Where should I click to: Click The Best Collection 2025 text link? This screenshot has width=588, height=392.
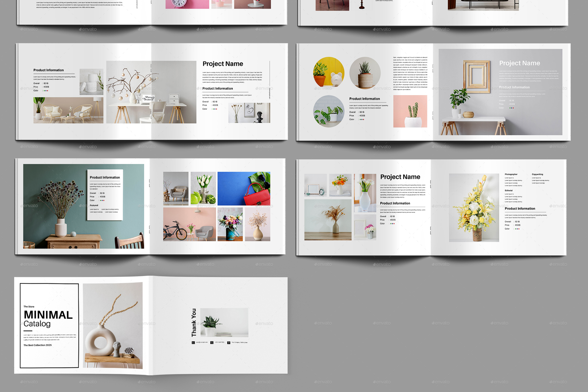[x=37, y=345]
